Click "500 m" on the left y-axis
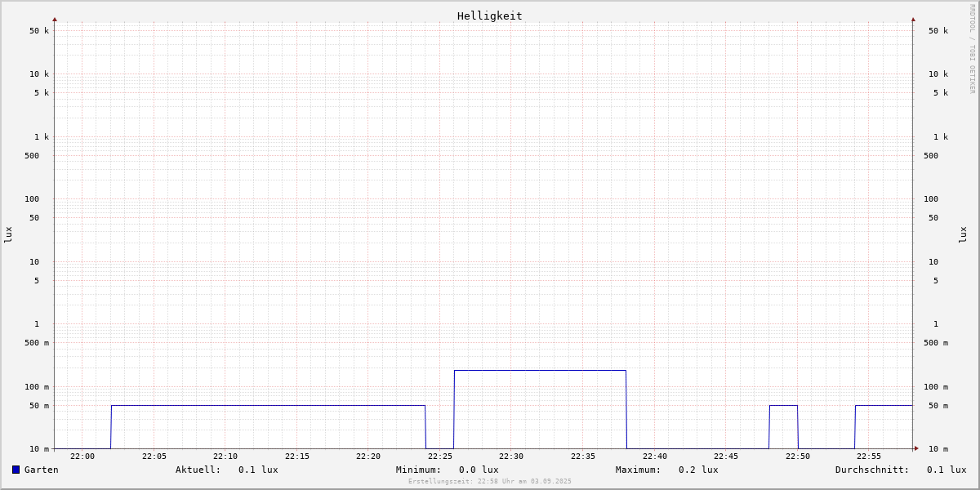The width and height of the screenshot is (980, 490). (x=37, y=343)
